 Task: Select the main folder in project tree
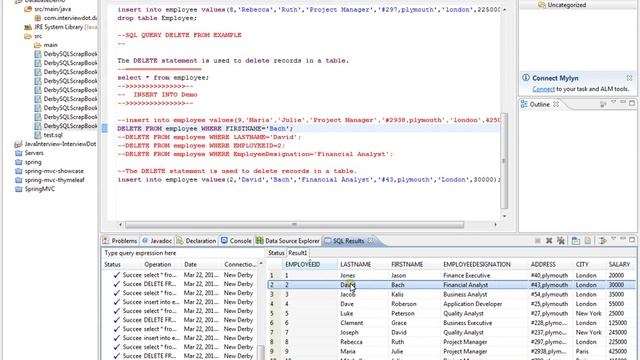tap(51, 45)
